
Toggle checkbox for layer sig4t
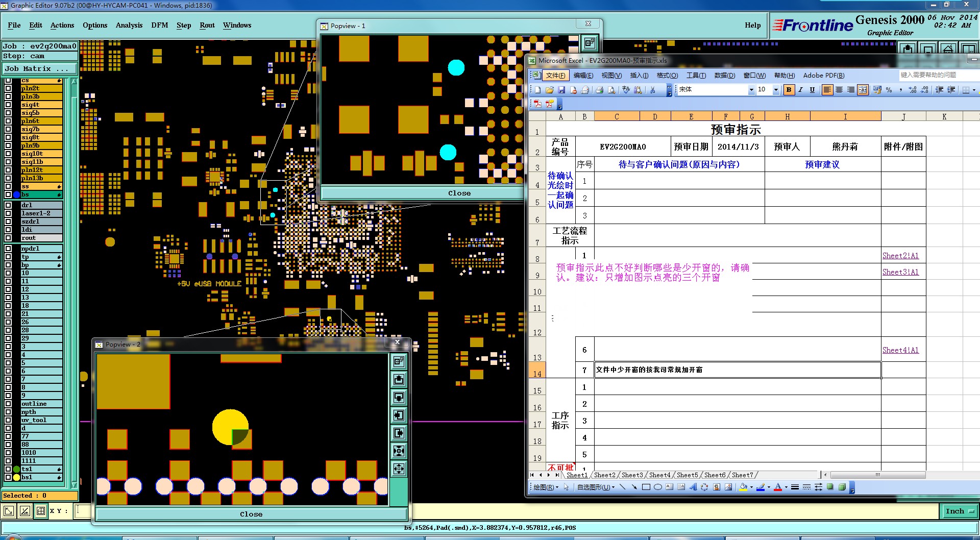point(8,105)
